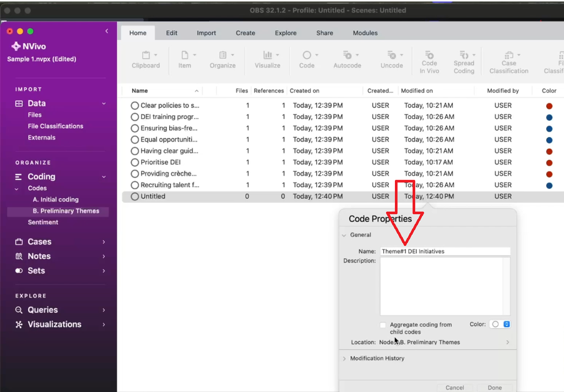
Task: Select the Autocode tool
Action: click(x=347, y=59)
